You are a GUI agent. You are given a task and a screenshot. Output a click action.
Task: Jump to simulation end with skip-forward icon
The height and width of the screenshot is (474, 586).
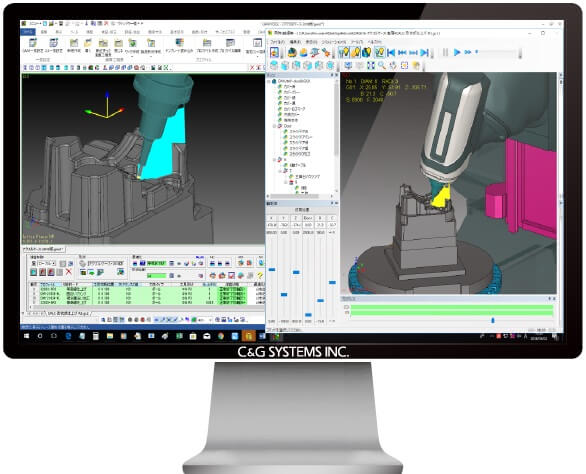[424, 52]
